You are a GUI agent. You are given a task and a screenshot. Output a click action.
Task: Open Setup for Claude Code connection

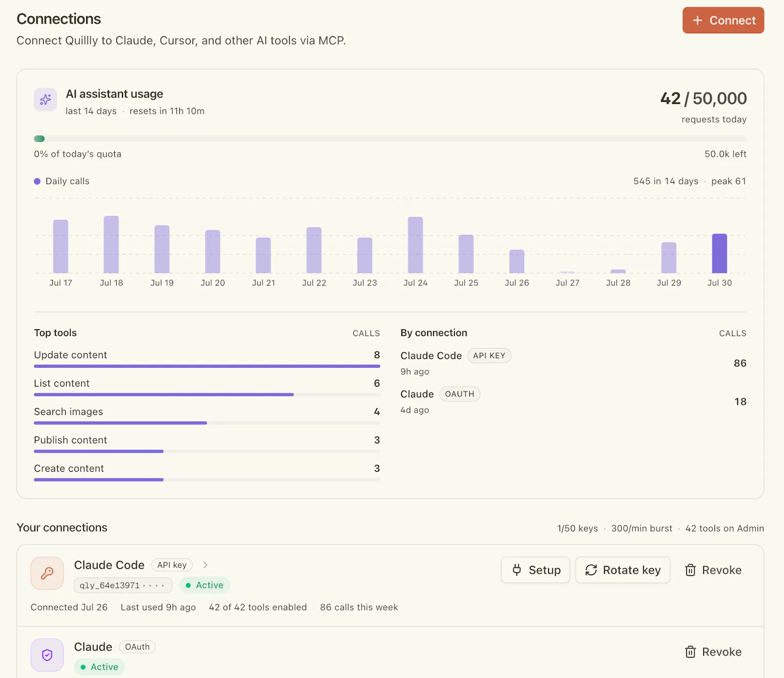[x=535, y=570]
